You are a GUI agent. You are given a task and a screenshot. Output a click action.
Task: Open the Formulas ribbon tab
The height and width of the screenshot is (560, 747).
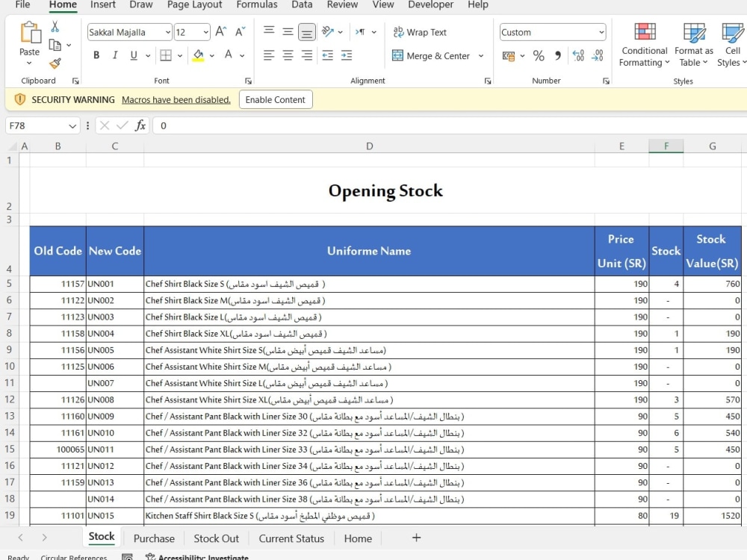pyautogui.click(x=257, y=4)
